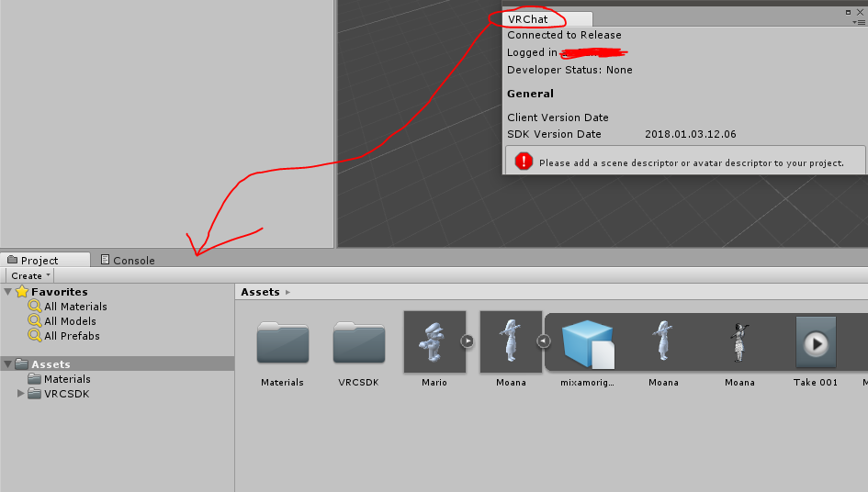The height and width of the screenshot is (492, 868).
Task: Click the Console tab icon
Action: 105,259
